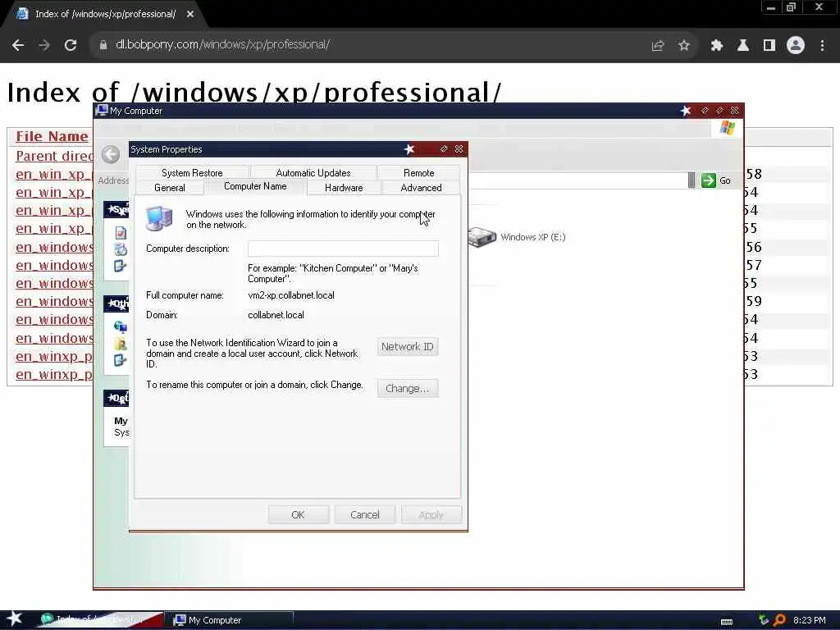The image size is (840, 630).
Task: Go back in the Chrome browser
Action: pos(18,45)
